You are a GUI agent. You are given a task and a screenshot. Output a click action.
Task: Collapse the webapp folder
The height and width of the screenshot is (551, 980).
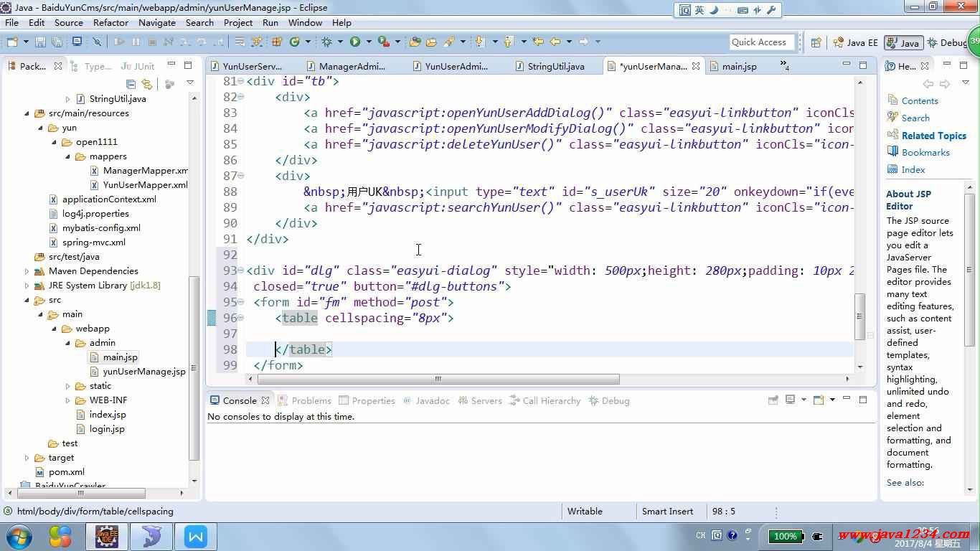[54, 329]
